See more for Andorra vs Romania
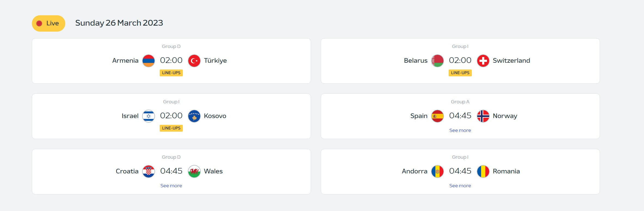644x211 pixels. pyautogui.click(x=460, y=186)
